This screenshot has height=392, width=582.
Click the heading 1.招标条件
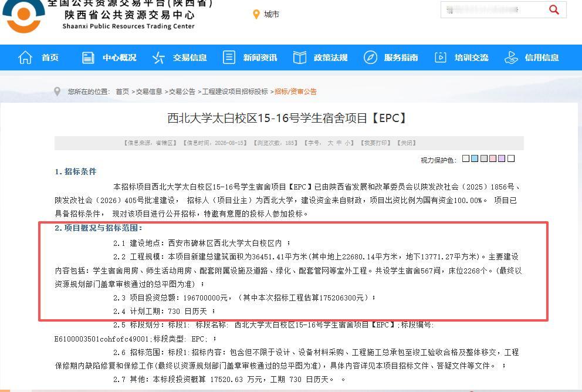[x=76, y=171]
